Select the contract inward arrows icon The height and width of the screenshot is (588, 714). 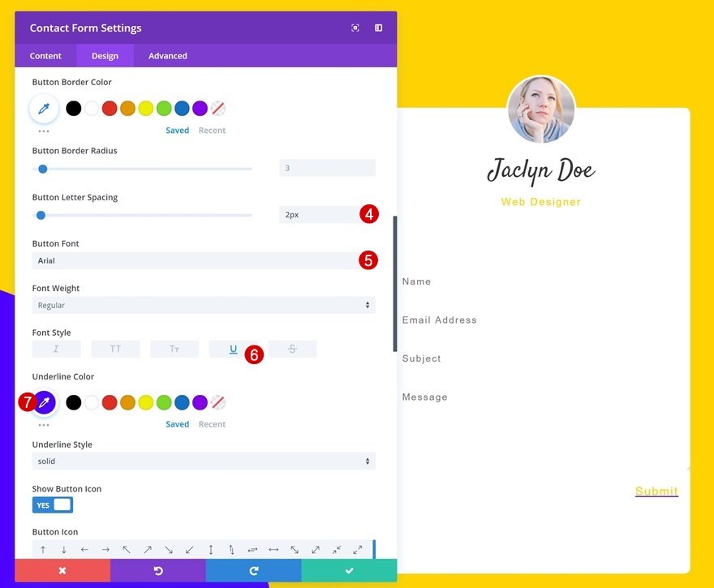(x=337, y=550)
